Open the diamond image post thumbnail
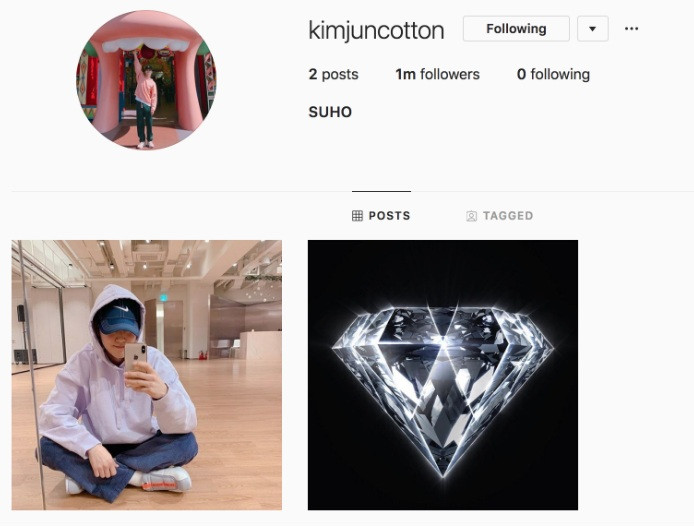The height and width of the screenshot is (527, 694). click(x=443, y=375)
